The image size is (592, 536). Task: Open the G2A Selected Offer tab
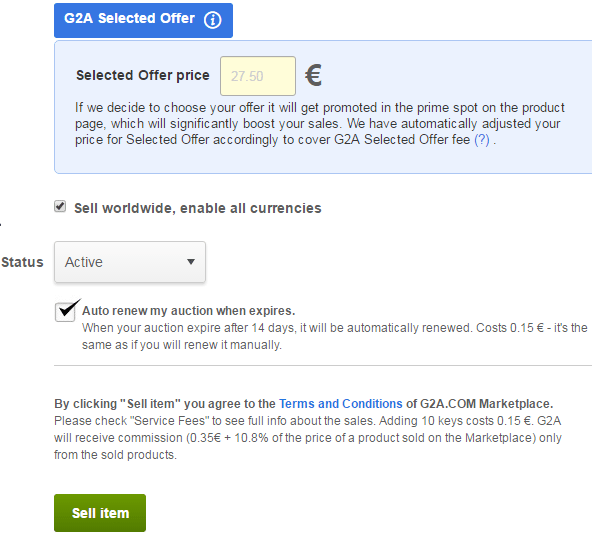(x=143, y=20)
